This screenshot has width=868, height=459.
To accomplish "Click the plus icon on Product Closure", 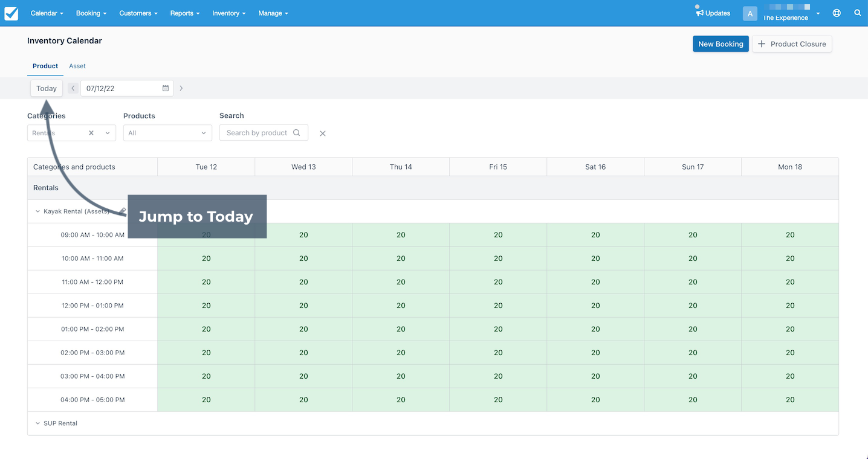I will [762, 44].
